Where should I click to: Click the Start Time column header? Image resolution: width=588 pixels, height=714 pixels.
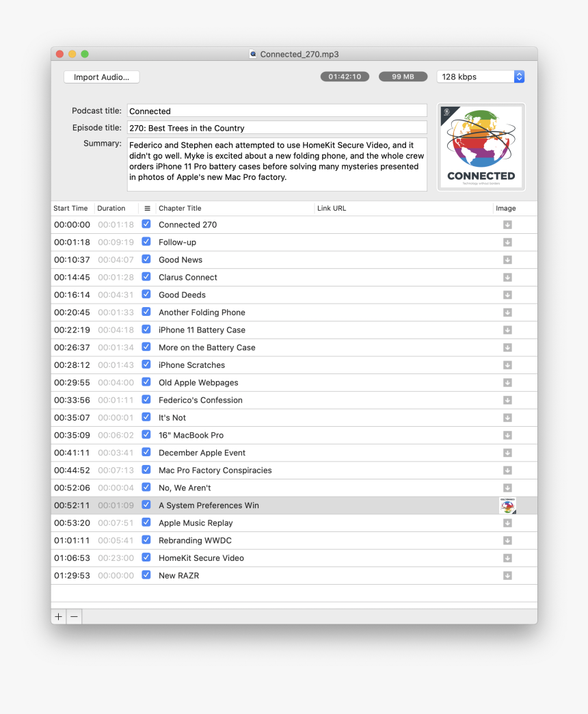(71, 209)
